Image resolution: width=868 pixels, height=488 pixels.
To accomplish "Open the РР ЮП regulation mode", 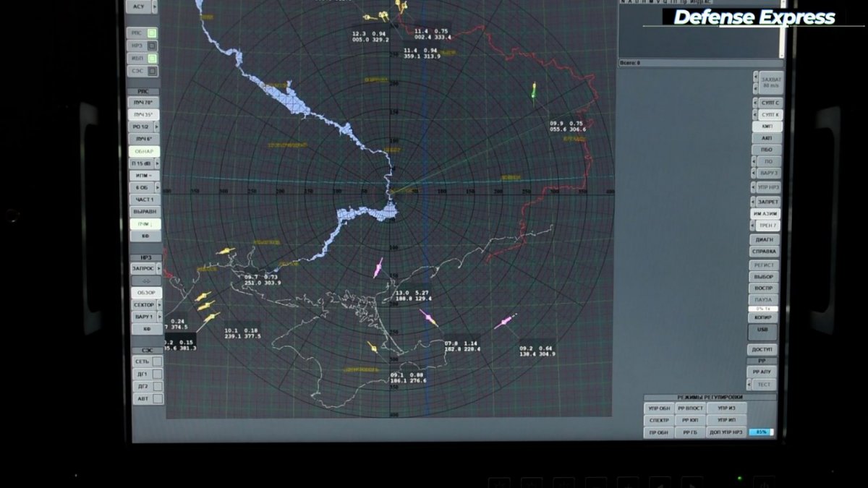I will (690, 420).
